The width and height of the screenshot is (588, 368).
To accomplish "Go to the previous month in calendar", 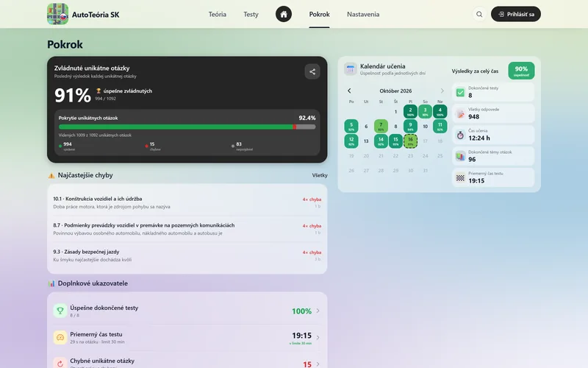I will click(x=349, y=91).
